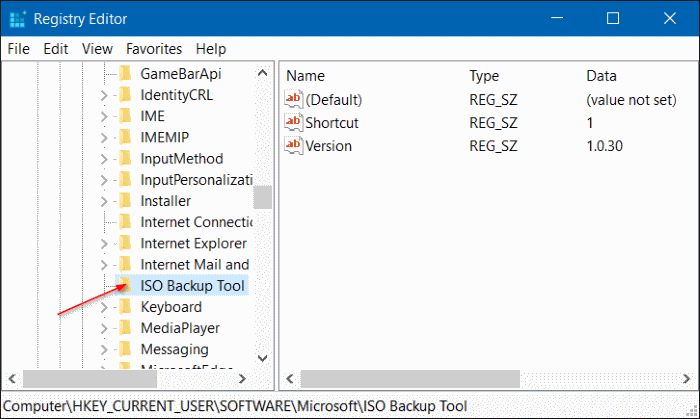The height and width of the screenshot is (419, 700).
Task: Click the Keyboard folder icon
Action: [125, 307]
